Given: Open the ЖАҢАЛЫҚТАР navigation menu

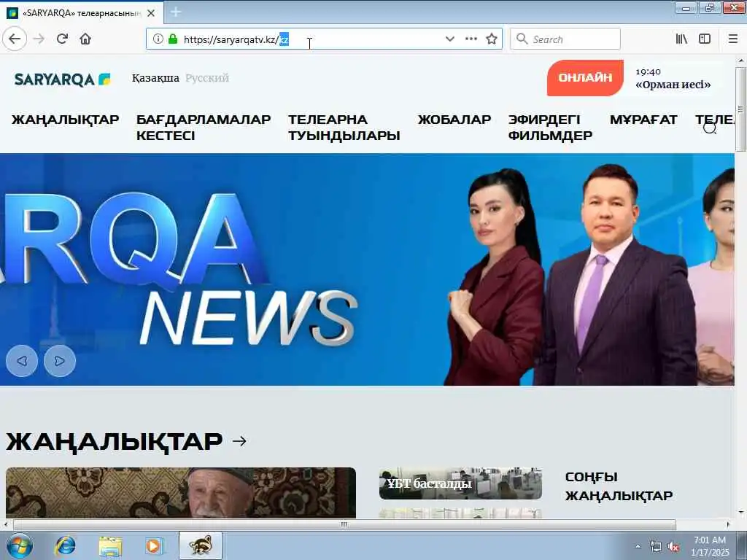Looking at the screenshot, I should click(65, 120).
